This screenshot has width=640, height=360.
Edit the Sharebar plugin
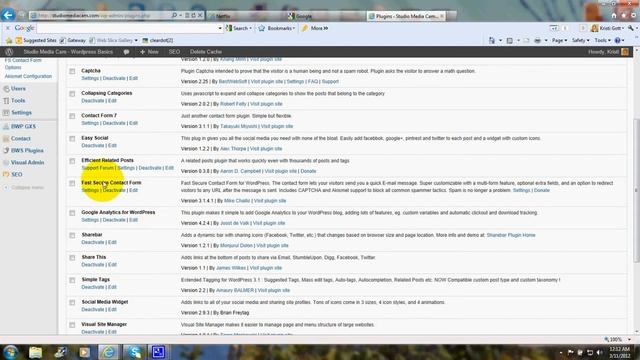pyautogui.click(x=112, y=242)
